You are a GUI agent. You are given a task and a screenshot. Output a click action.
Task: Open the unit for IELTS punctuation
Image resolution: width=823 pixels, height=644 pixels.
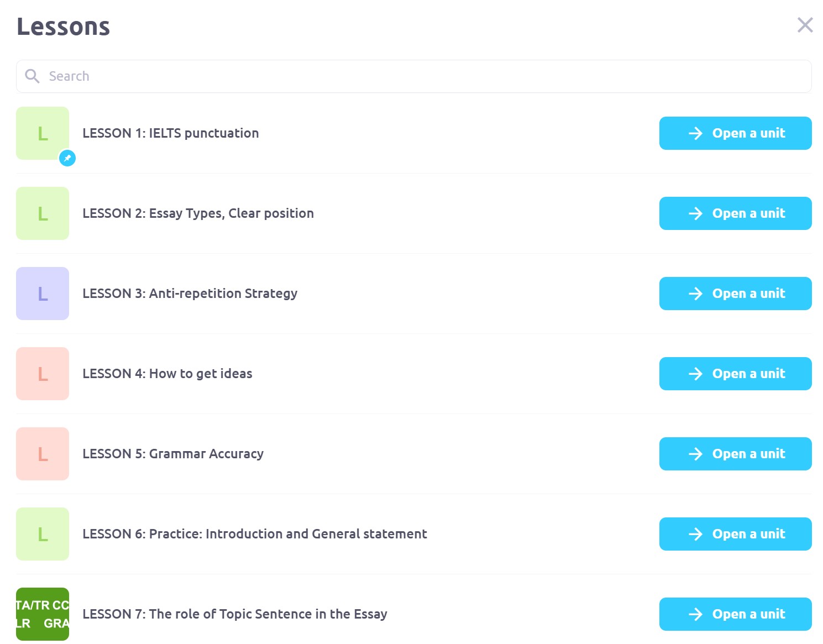pos(735,133)
